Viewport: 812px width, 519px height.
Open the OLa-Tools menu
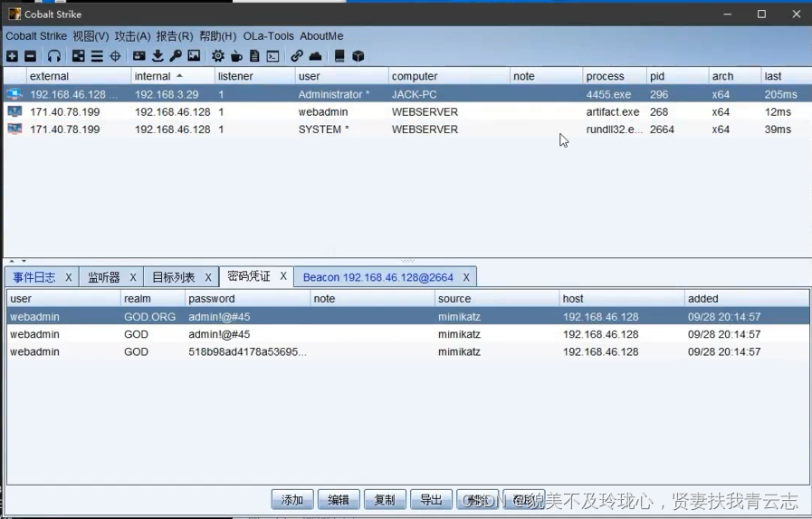(x=268, y=36)
